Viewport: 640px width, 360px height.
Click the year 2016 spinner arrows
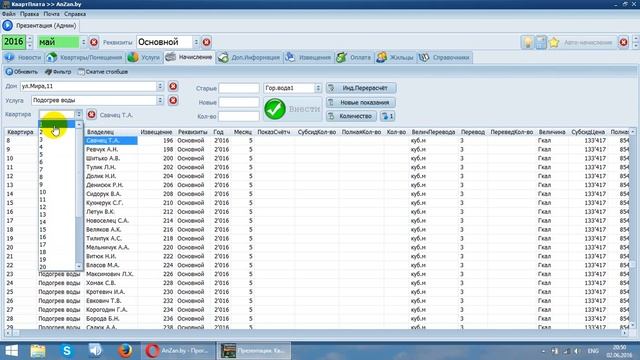pos(29,42)
